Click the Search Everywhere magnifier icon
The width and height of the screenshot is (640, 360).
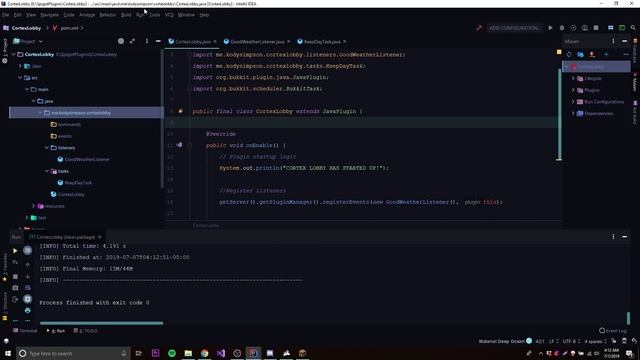coord(633,28)
